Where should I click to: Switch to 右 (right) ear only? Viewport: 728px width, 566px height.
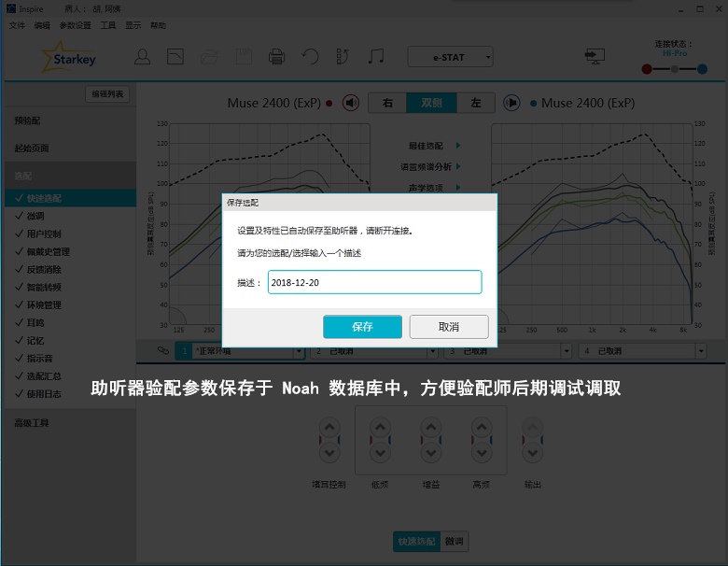point(387,103)
